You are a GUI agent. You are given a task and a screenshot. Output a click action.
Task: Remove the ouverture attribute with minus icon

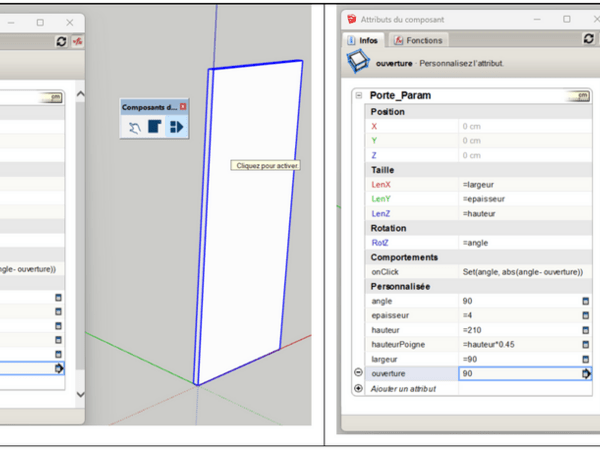tap(359, 373)
